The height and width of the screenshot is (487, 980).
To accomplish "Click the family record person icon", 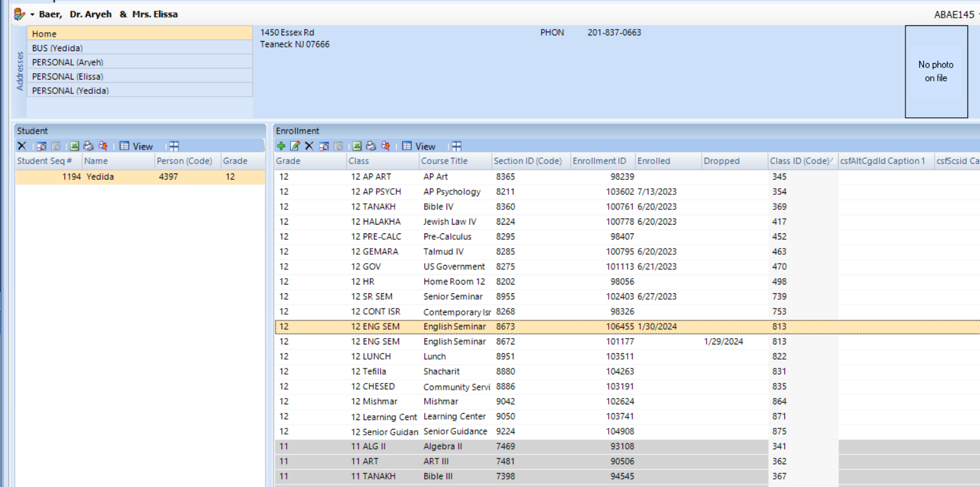I will 20,14.
